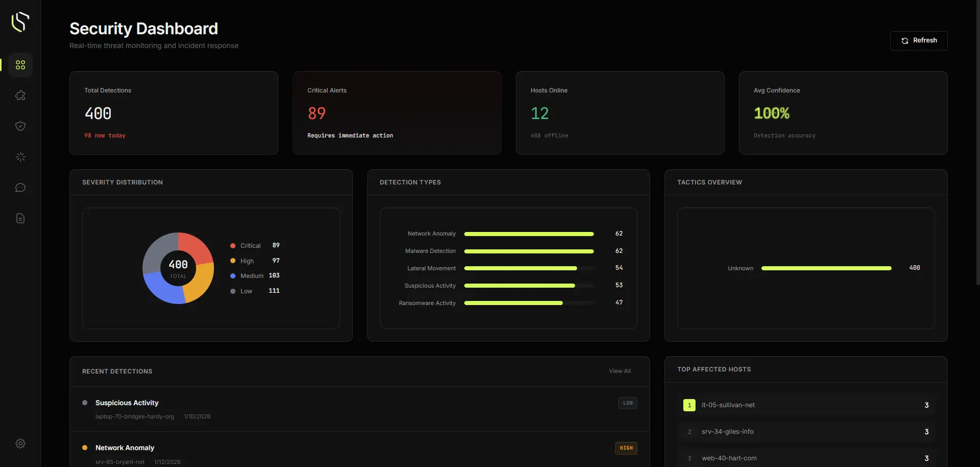Click the Refresh button

(x=918, y=40)
